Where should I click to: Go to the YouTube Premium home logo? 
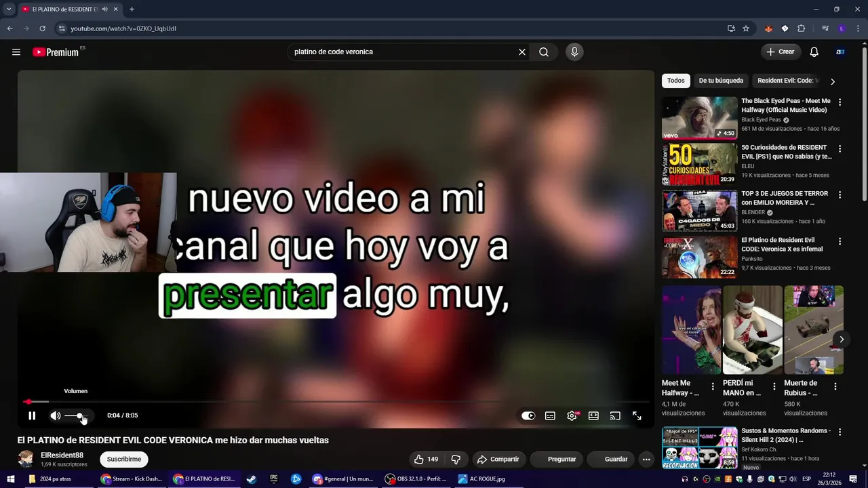[56, 52]
